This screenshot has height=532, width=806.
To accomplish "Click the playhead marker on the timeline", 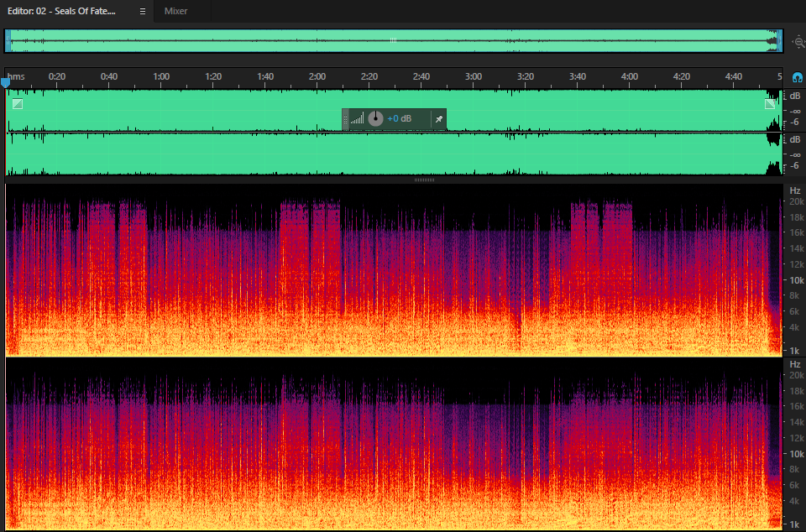I will (x=5, y=82).
